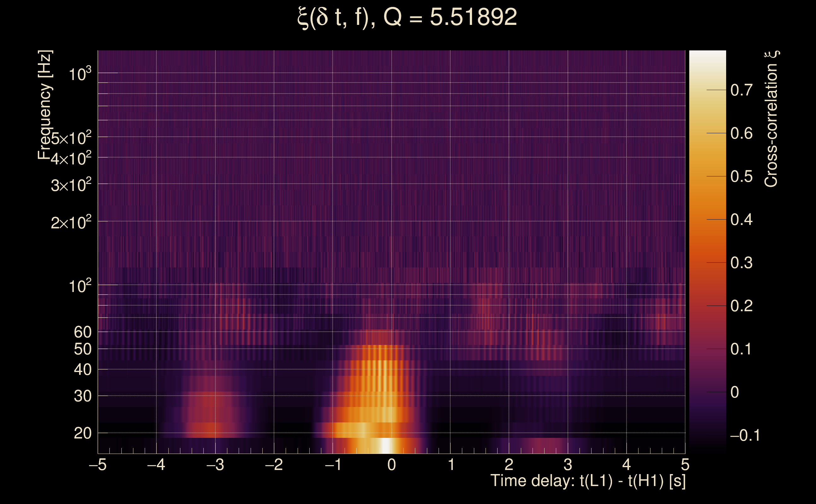Click the Cross-correlation ξ axis title
This screenshot has height=504, width=816.
pos(771,119)
